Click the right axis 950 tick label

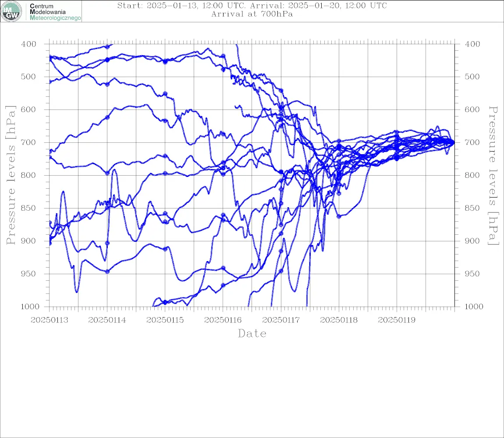tap(472, 274)
